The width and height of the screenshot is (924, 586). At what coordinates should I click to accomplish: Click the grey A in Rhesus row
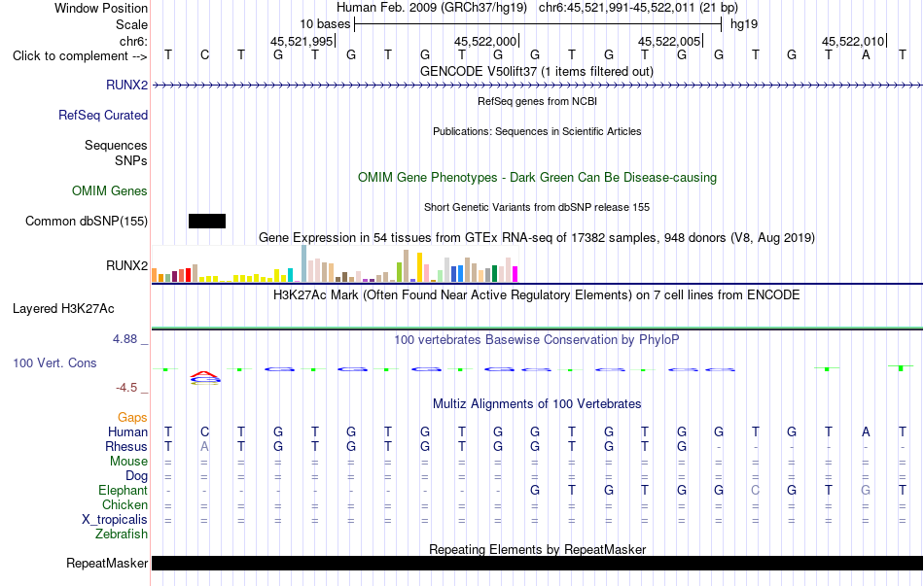click(204, 446)
